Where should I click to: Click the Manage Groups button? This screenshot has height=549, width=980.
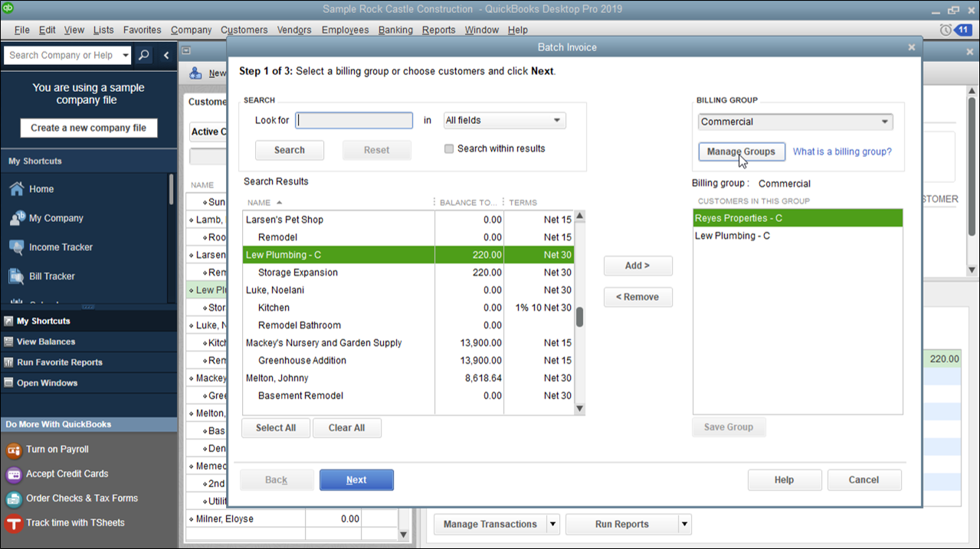pos(740,152)
